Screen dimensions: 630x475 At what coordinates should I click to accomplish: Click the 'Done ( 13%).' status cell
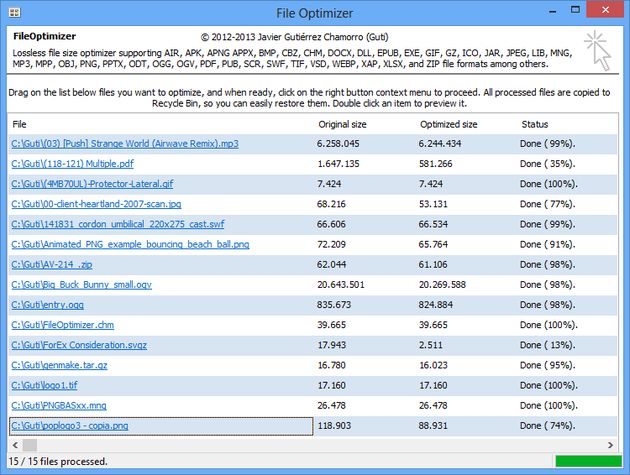coord(548,345)
